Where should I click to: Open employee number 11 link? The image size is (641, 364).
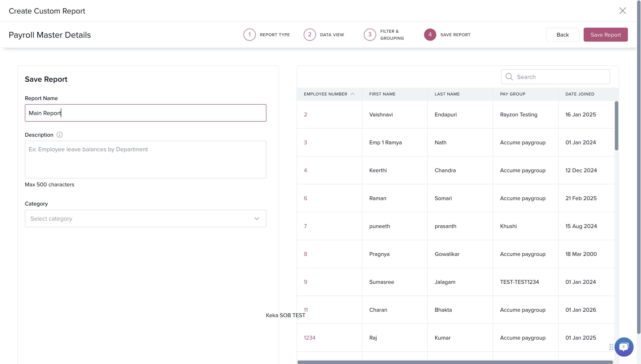[x=306, y=310]
